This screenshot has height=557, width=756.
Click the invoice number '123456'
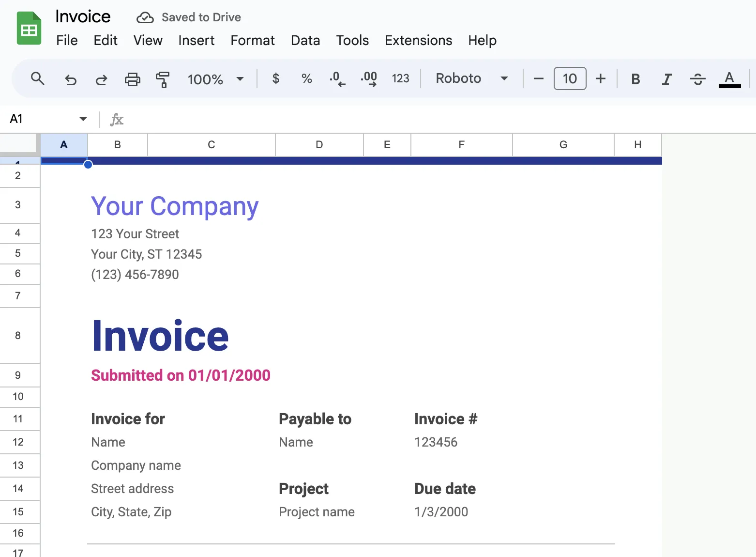(x=436, y=442)
